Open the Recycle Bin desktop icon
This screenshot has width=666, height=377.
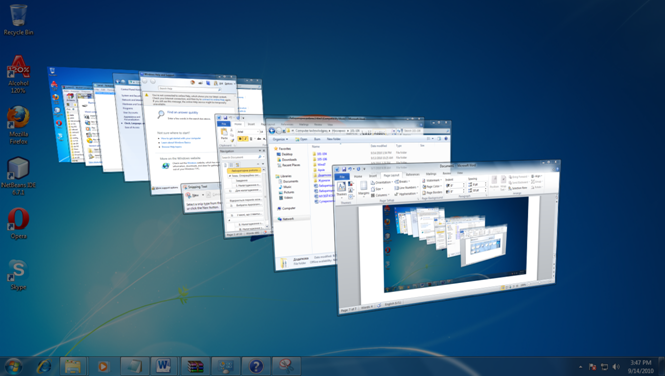coord(18,19)
